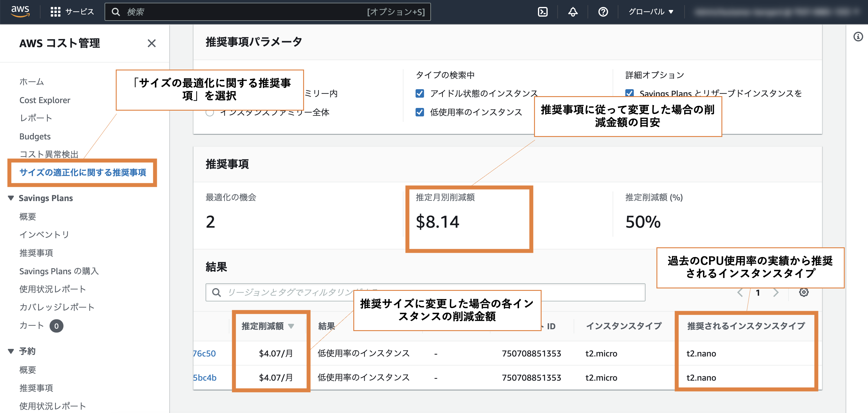Click the search magnifier in the top bar

116,11
